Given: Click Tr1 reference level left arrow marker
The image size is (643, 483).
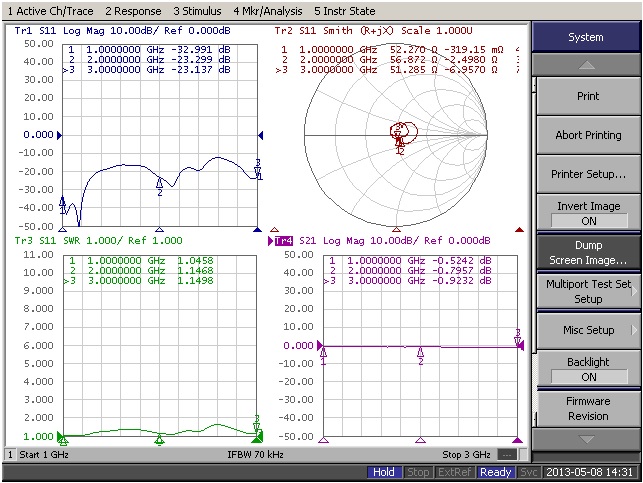Looking at the screenshot, I should [x=59, y=135].
